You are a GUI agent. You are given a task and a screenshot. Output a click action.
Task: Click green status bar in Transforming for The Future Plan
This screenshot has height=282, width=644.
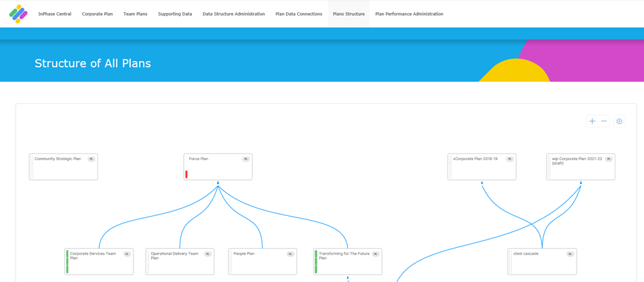tap(316, 262)
